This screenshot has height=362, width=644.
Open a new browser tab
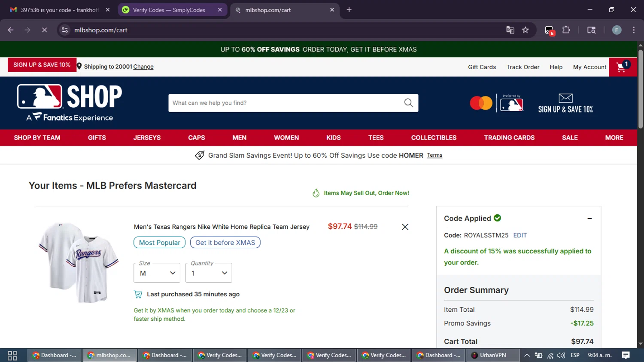349,10
